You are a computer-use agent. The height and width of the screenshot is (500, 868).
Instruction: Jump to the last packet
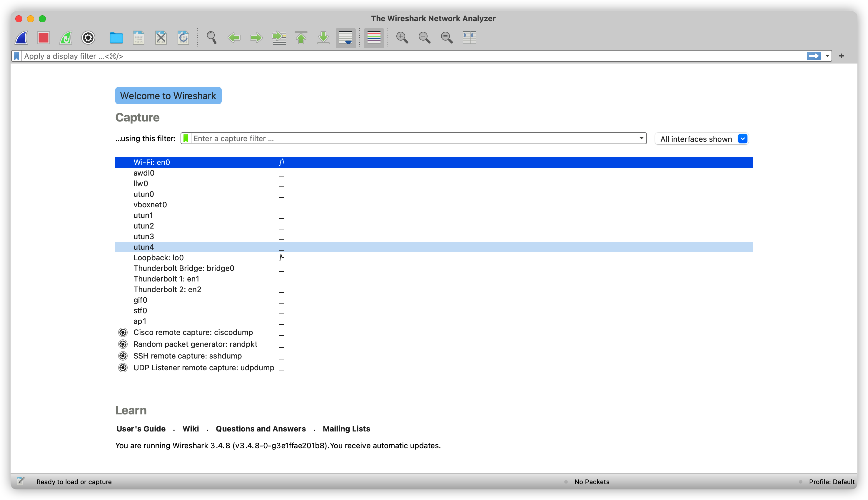(x=324, y=37)
